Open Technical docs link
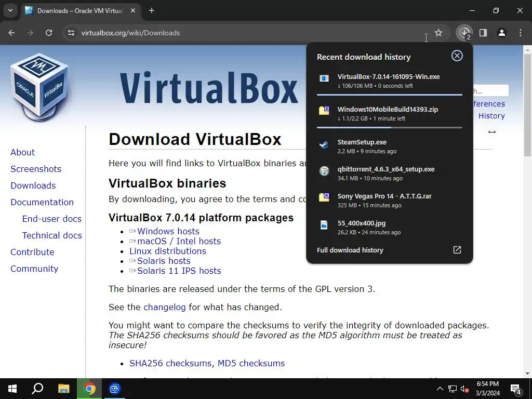The width and height of the screenshot is (532, 399). 52,235
